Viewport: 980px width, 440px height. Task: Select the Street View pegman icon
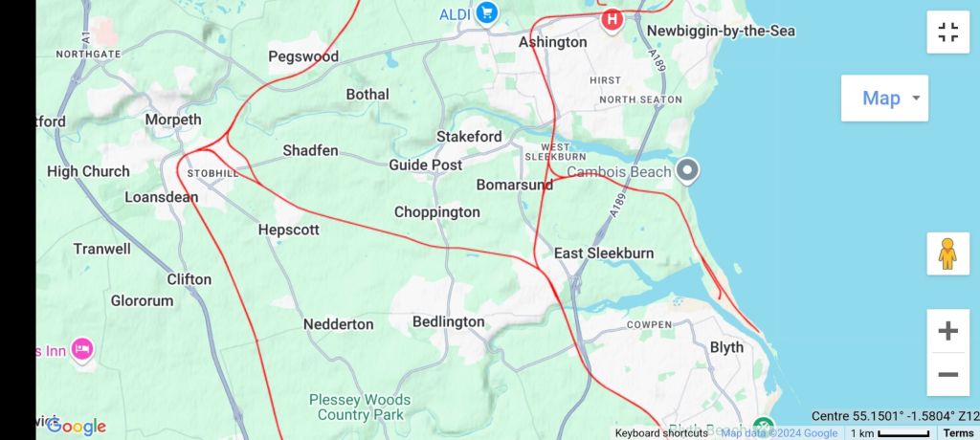[x=948, y=253]
